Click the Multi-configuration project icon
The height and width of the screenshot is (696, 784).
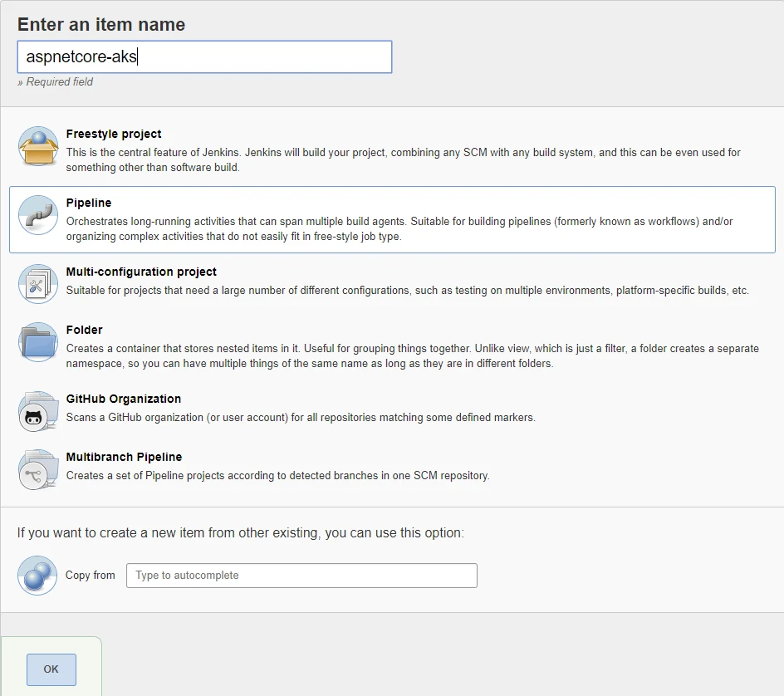click(38, 284)
